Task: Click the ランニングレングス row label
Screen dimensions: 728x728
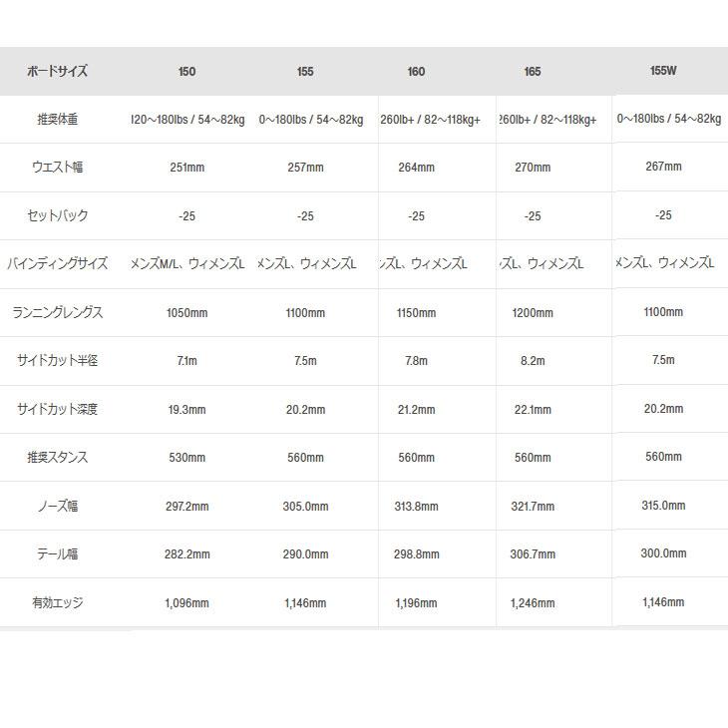Action: click(57, 312)
